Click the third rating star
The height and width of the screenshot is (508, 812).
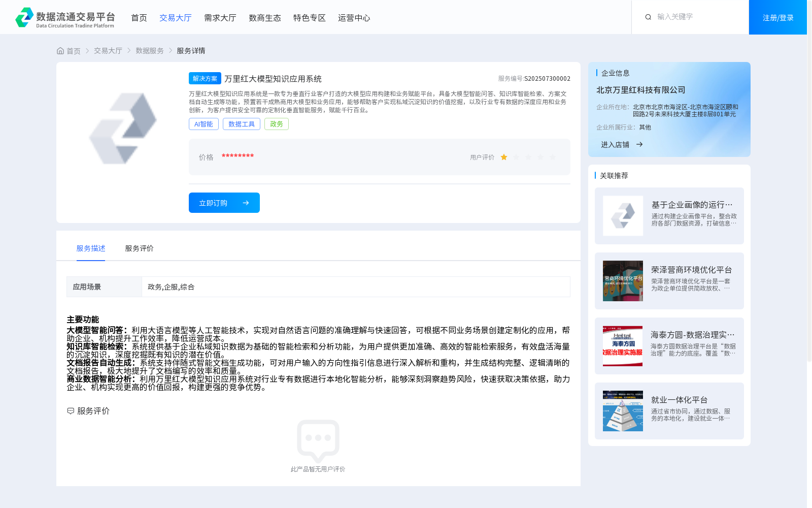click(x=528, y=157)
